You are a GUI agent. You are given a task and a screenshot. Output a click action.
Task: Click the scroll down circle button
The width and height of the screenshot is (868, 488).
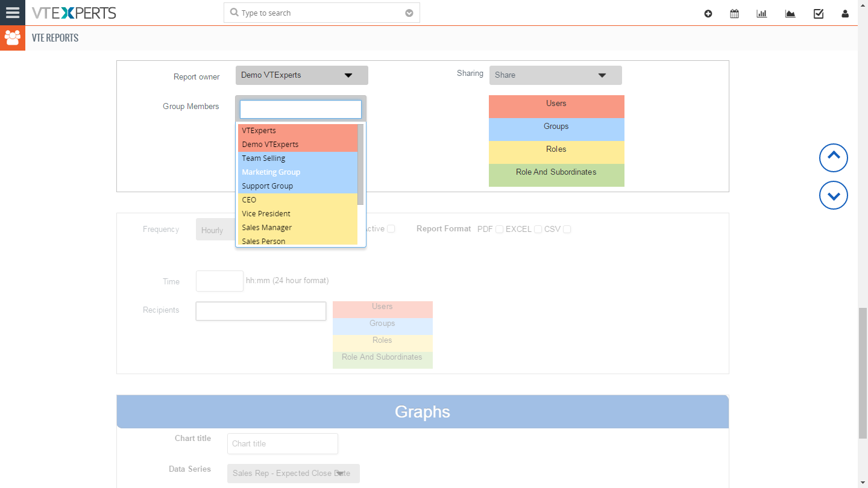(834, 195)
